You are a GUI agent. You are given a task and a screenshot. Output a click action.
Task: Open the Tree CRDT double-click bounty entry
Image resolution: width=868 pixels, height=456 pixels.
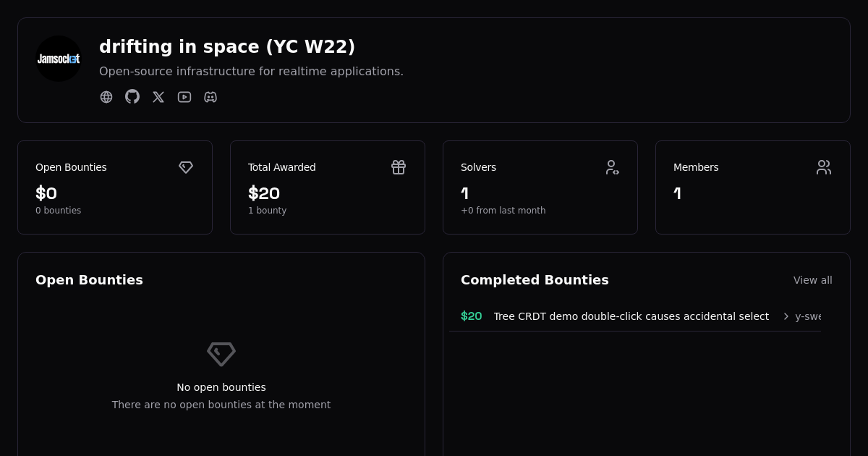[631, 316]
